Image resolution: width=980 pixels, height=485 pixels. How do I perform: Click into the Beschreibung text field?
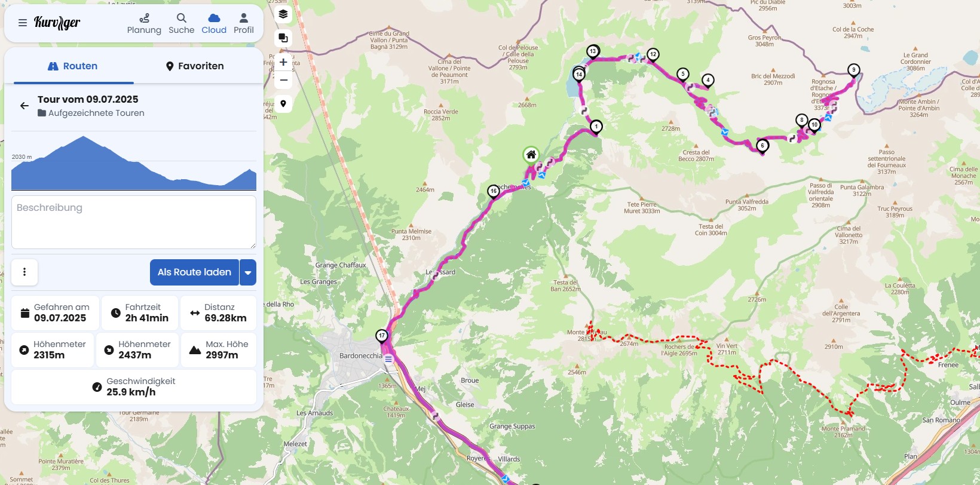click(x=134, y=222)
